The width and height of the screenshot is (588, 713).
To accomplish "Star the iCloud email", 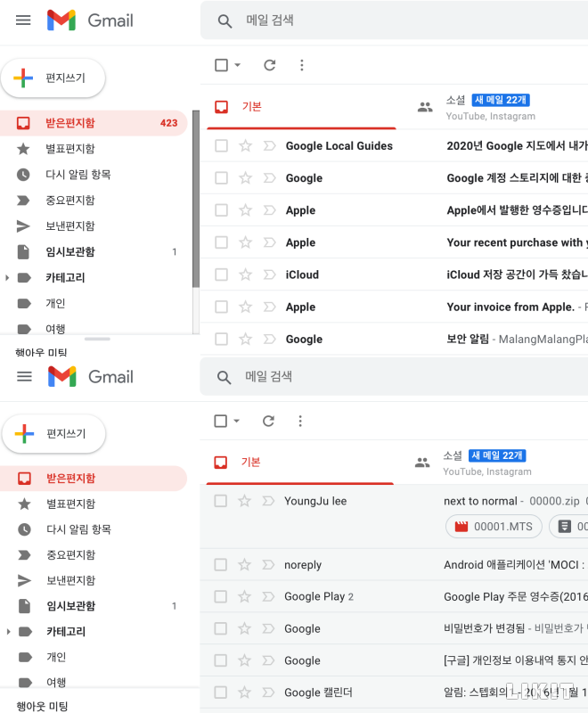I will [245, 275].
